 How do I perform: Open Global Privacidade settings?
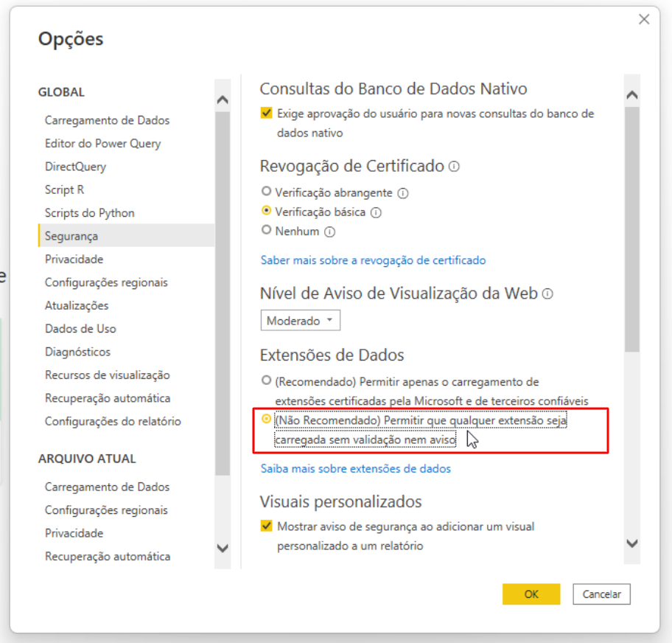[74, 260]
